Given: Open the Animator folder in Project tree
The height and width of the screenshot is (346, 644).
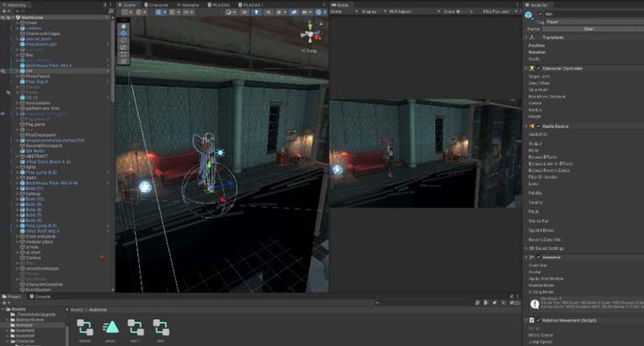Looking at the screenshot, I should tap(24, 325).
